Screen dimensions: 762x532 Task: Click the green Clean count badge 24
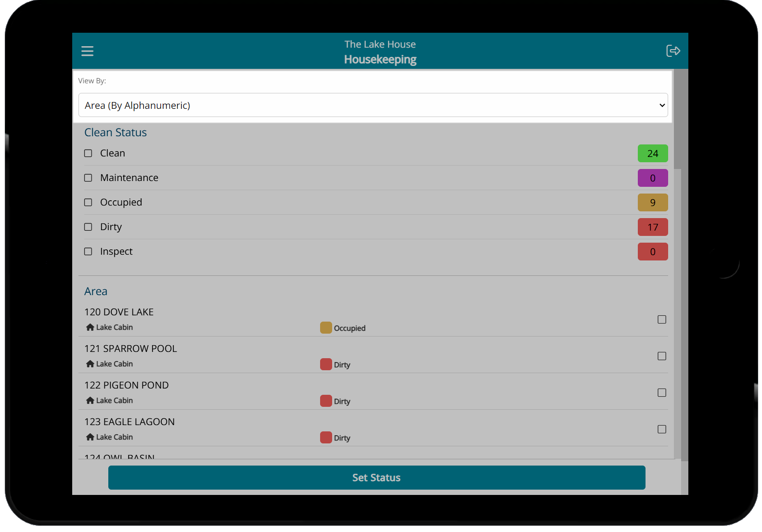pyautogui.click(x=653, y=154)
